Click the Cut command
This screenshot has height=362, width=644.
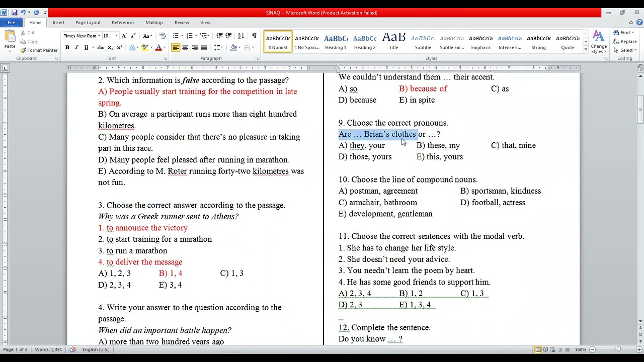(28, 33)
